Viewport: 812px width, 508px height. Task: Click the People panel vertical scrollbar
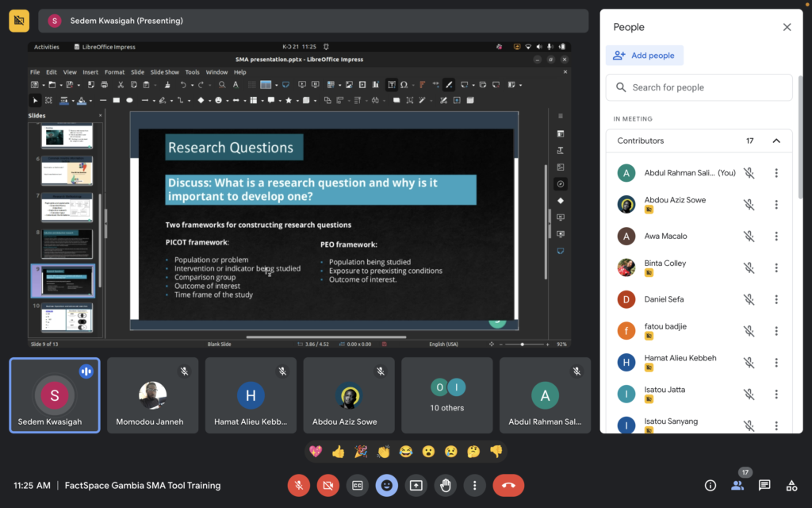click(x=800, y=137)
